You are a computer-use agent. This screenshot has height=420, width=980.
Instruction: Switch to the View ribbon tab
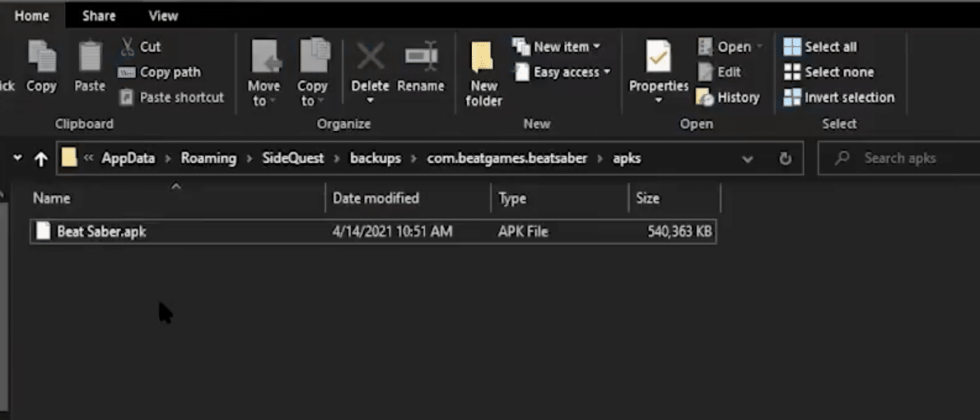(x=163, y=16)
